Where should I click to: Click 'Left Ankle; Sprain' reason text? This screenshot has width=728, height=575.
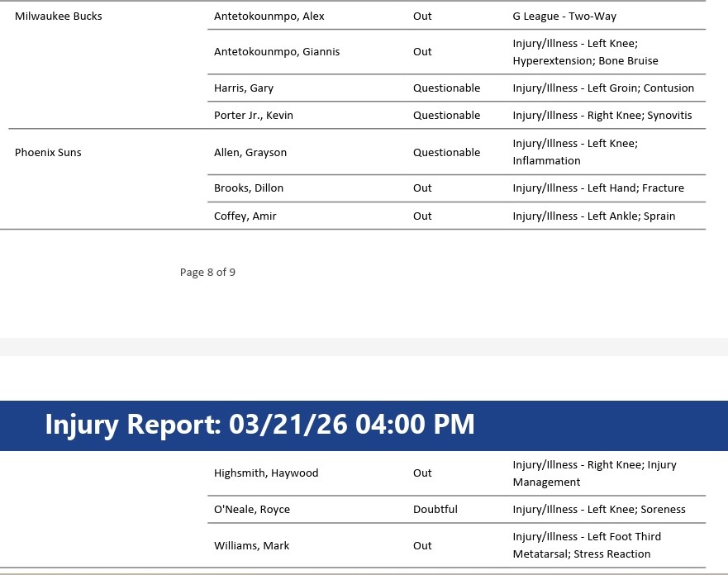tap(631, 216)
